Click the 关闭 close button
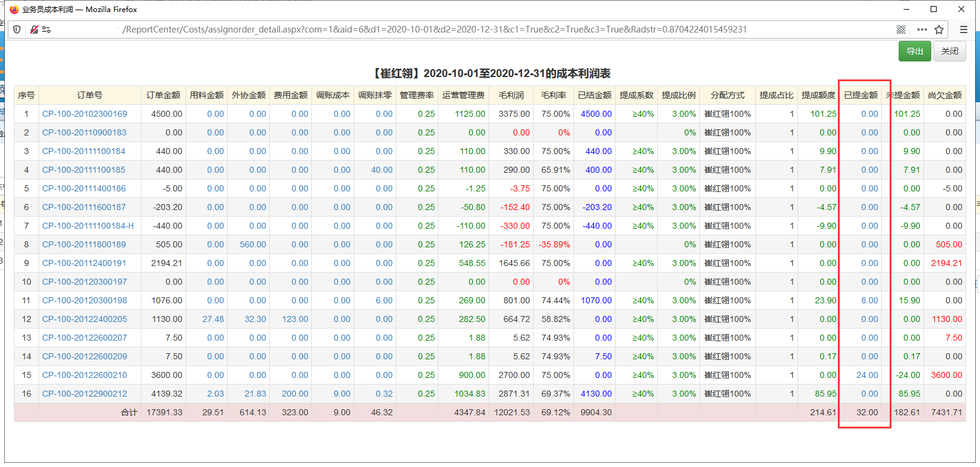The width and height of the screenshot is (980, 467). [950, 51]
